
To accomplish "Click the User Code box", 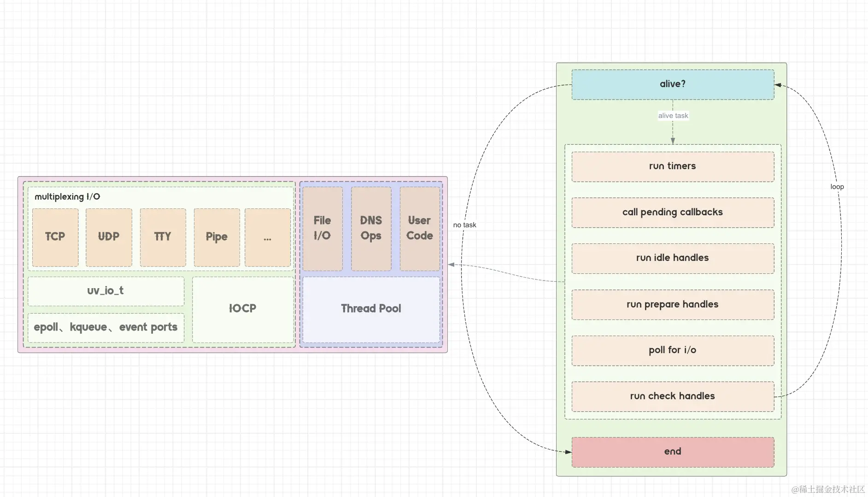I will (x=420, y=228).
